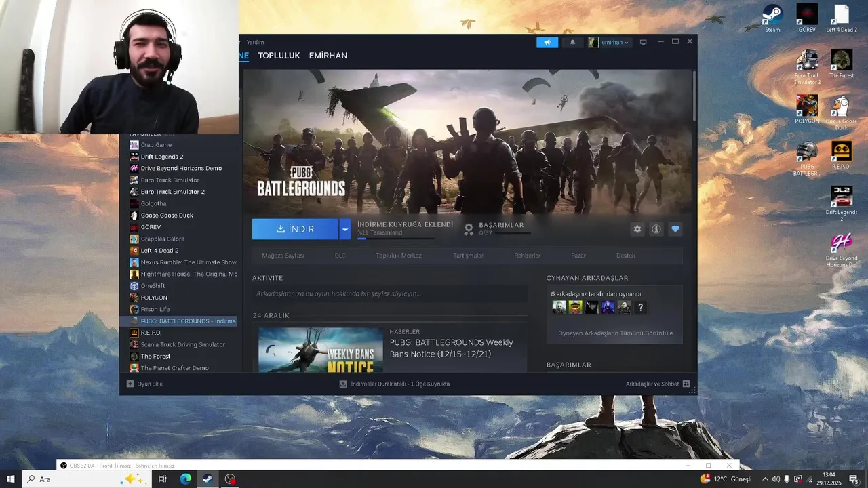
Task: Select Drift Legends 2 in the library list
Action: 161,157
